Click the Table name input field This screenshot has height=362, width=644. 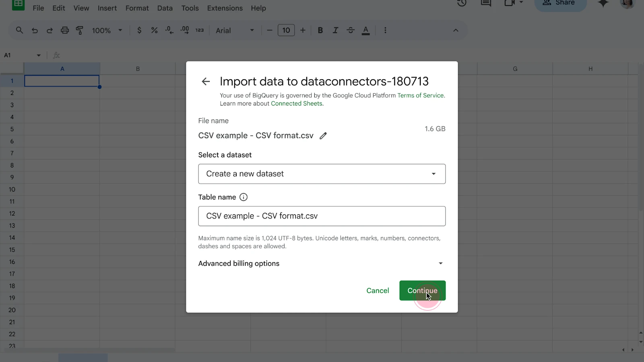coord(322,216)
